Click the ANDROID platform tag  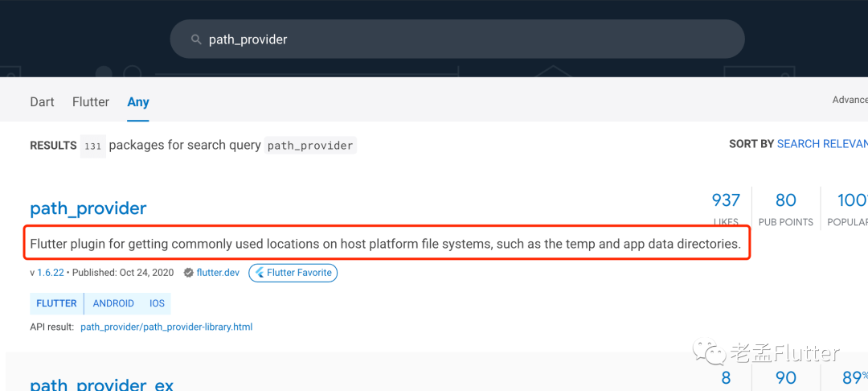click(x=113, y=303)
